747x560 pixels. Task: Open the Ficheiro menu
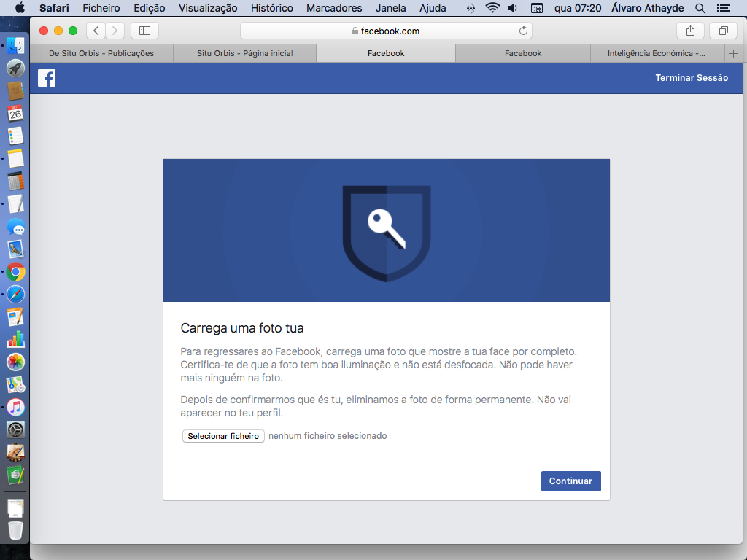tap(101, 8)
